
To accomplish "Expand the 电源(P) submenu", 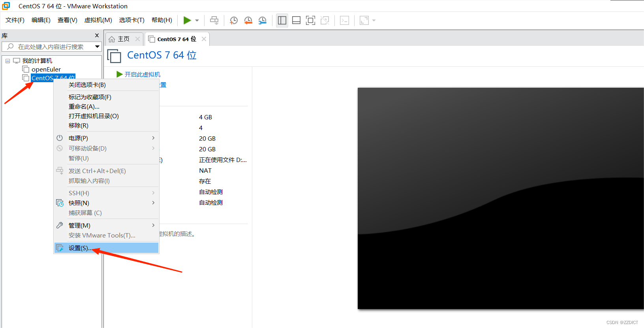I will point(106,138).
